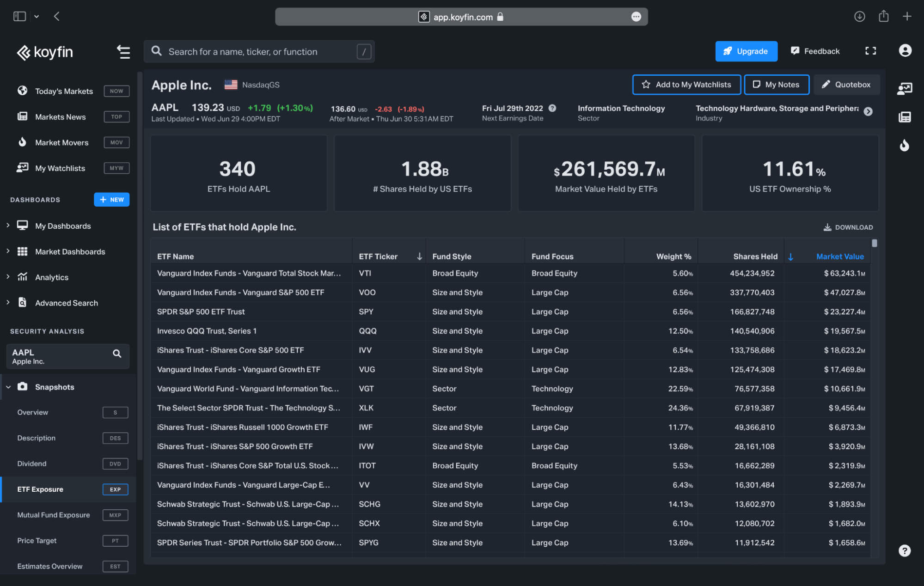Viewport: 924px width, 586px height.
Task: Click Add to My Watchlists
Action: coord(686,85)
